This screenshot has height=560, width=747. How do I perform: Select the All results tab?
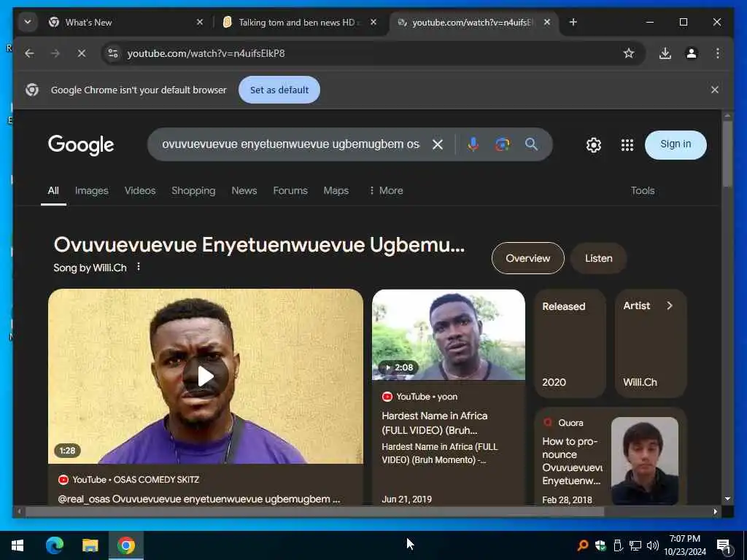[53, 191]
